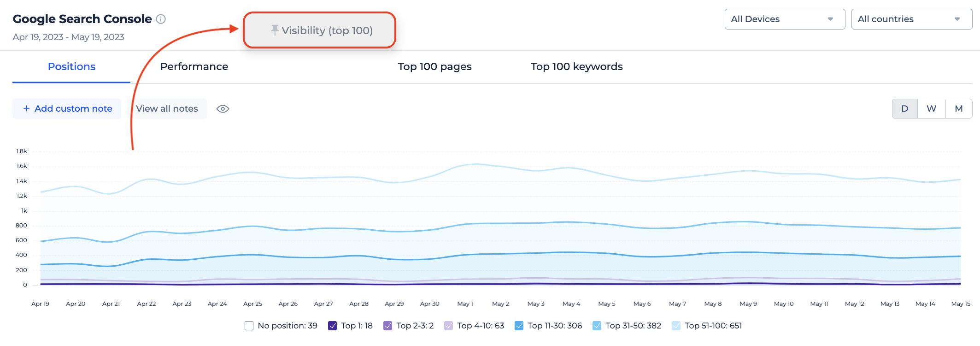Uncheck the Top 4-10: 63 series
The image size is (980, 346).
[449, 326]
